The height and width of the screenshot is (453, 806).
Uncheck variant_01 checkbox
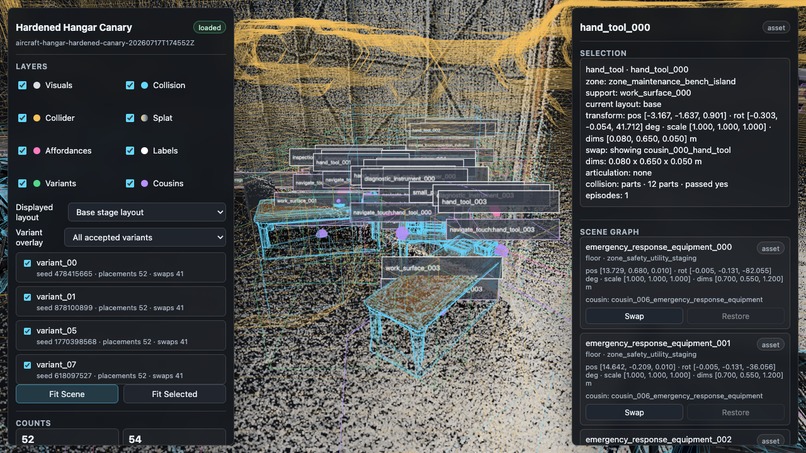(27, 297)
